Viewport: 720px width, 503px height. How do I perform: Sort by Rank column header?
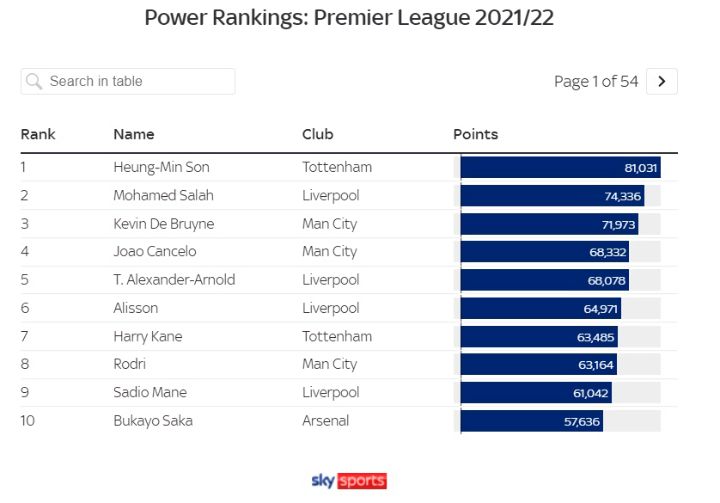[38, 134]
